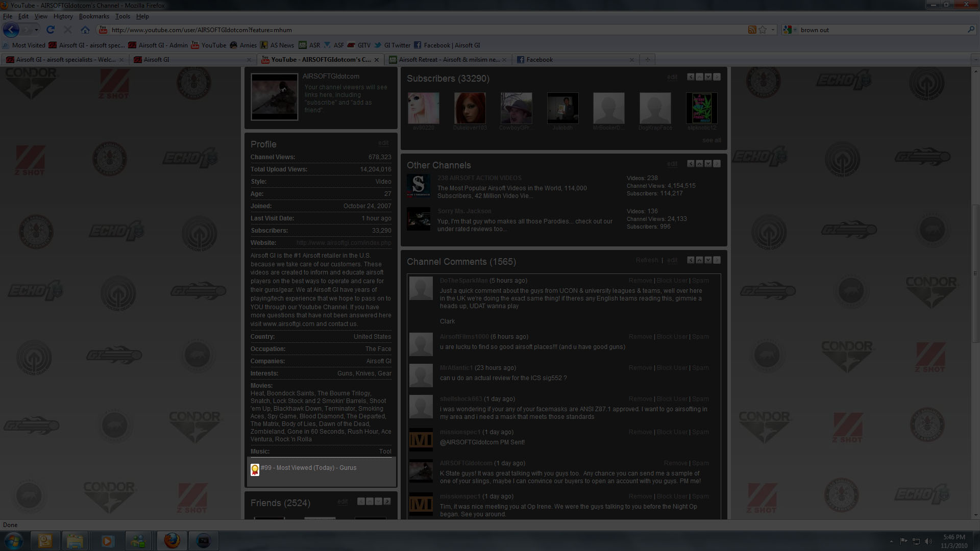Open the back-forward history dropdown arrow
This screenshot has width=980, height=551.
(36, 30)
